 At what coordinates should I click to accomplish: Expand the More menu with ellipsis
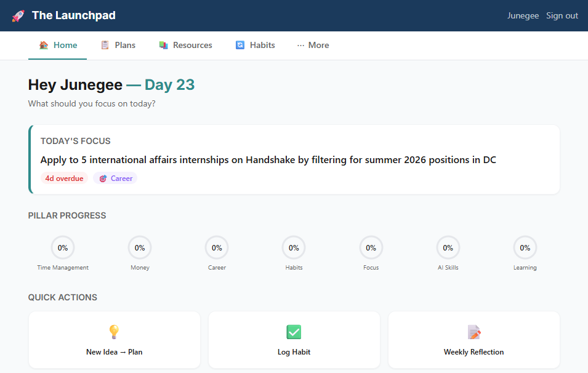(313, 45)
